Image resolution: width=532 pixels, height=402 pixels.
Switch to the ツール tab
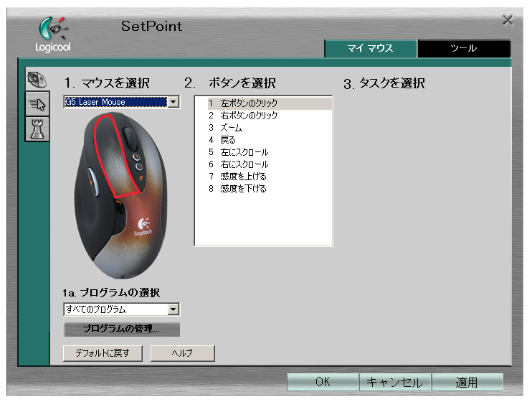tap(463, 48)
